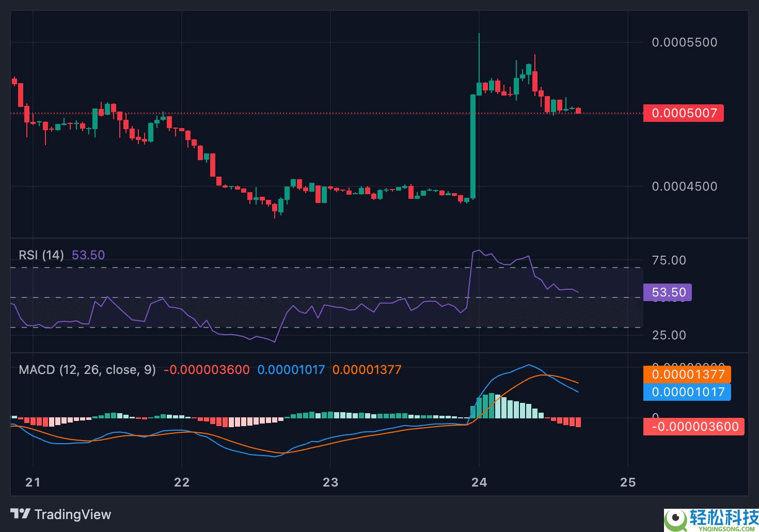Select the orange 0.00001377 axis tag

(687, 374)
